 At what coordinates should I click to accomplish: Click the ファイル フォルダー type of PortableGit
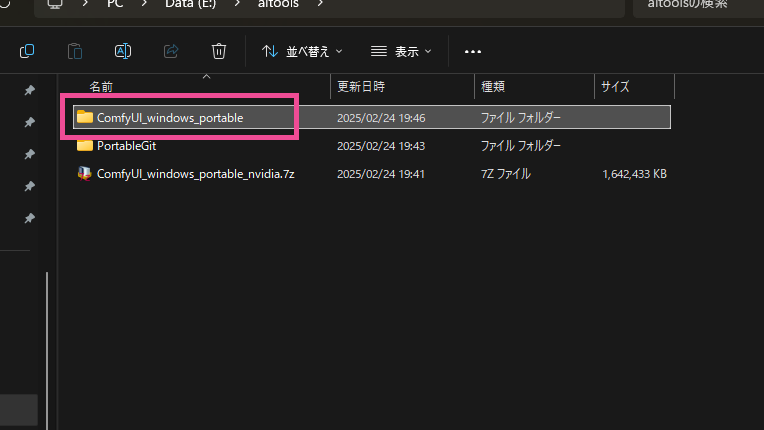click(521, 146)
